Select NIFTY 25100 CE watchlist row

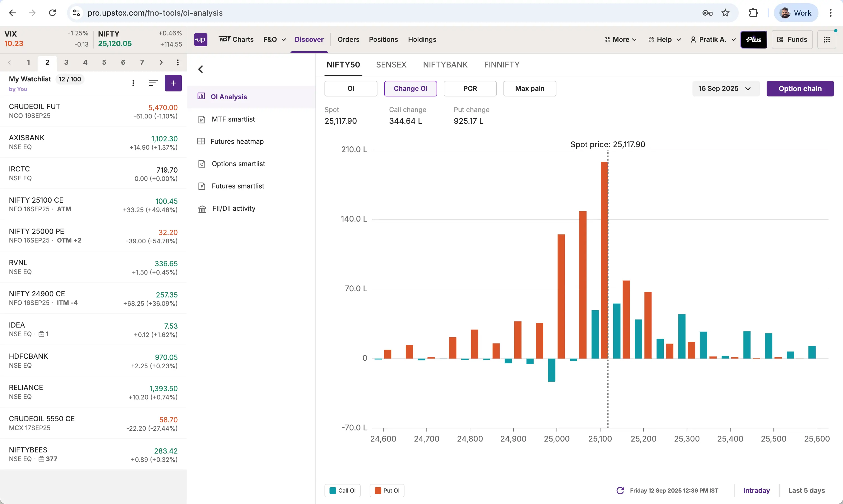coord(93,204)
